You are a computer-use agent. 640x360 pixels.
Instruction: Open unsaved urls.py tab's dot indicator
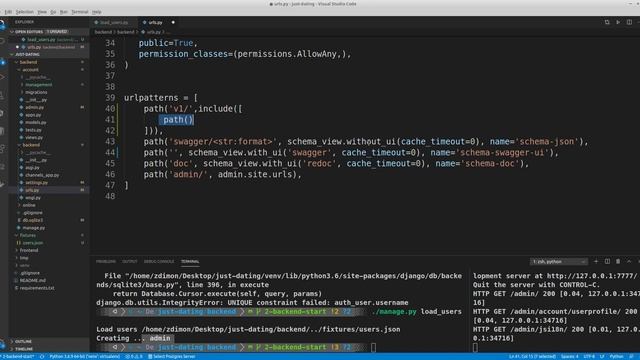173,22
